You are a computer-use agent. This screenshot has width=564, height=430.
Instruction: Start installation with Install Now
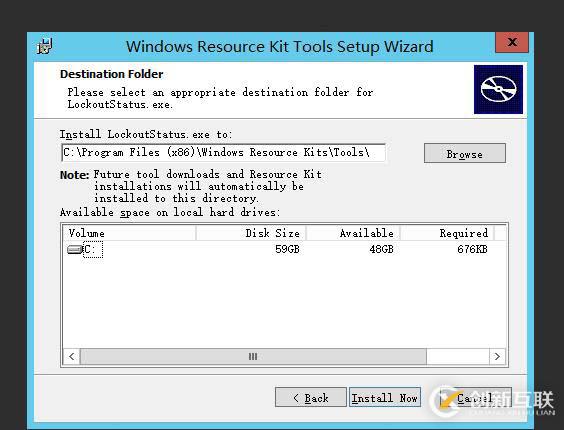point(385,397)
